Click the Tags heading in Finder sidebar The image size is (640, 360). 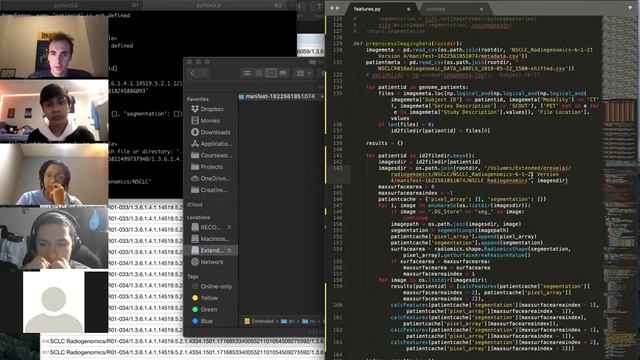(x=193, y=276)
